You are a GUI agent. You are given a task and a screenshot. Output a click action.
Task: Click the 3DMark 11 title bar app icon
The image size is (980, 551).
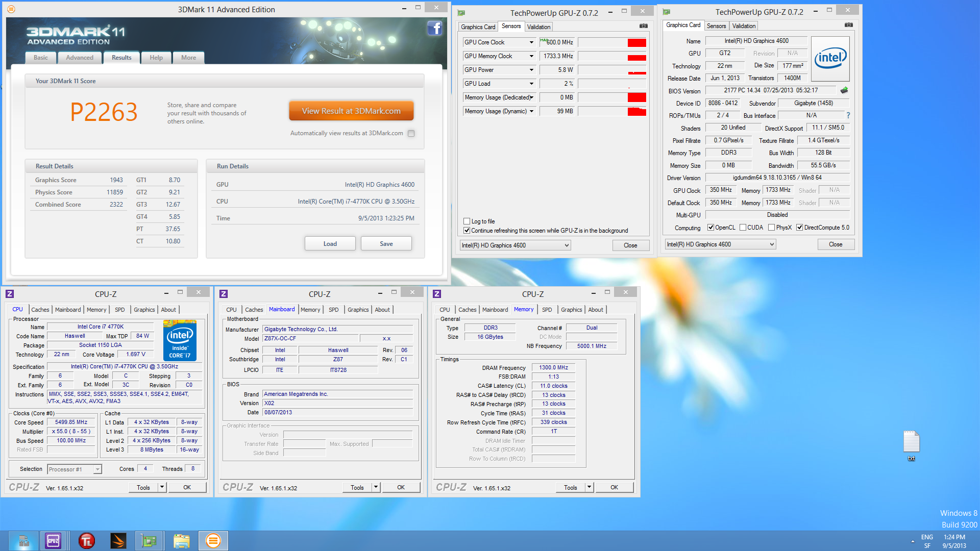[11, 9]
